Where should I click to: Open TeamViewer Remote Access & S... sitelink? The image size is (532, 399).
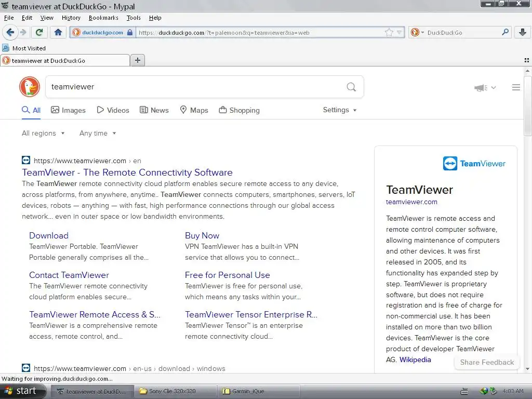pos(95,314)
